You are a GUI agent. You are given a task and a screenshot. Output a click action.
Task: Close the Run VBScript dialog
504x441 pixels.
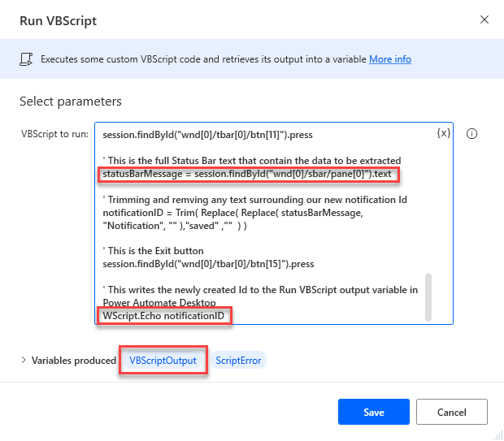point(484,19)
